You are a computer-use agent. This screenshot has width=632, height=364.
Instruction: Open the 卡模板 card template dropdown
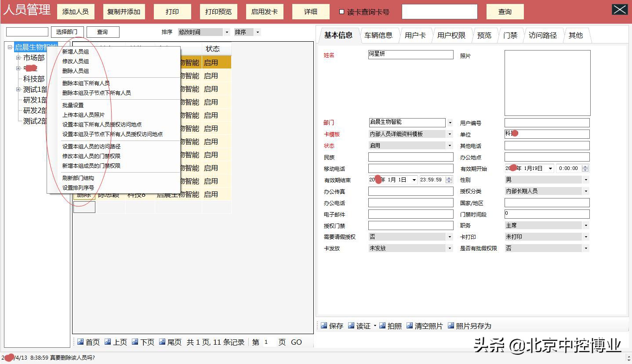click(x=450, y=134)
